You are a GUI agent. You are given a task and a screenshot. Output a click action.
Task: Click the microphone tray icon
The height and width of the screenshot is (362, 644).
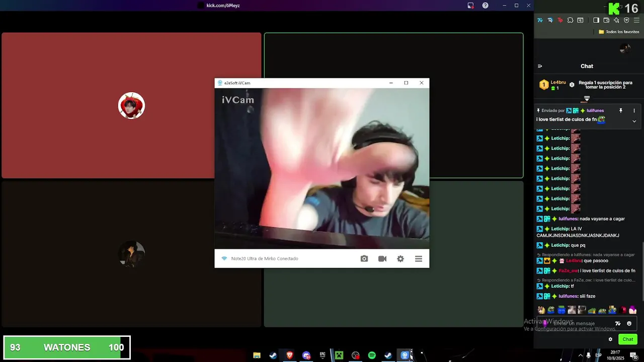pos(589,355)
